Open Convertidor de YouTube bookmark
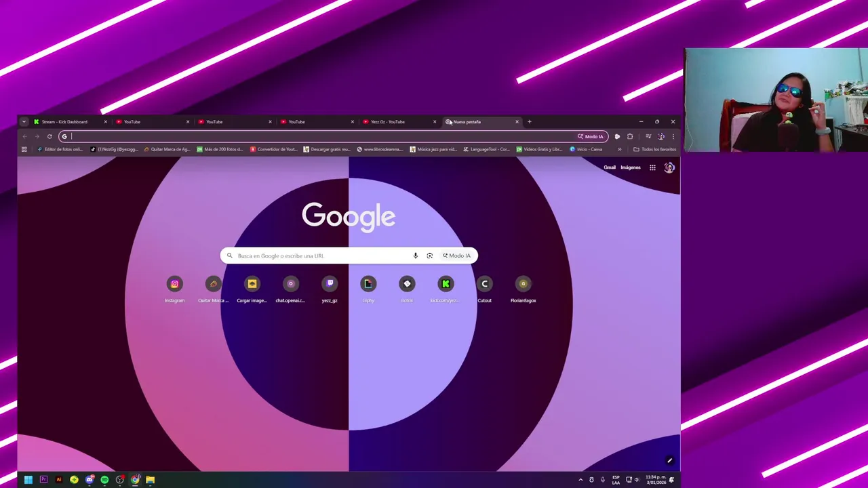868x488 pixels. coord(273,149)
